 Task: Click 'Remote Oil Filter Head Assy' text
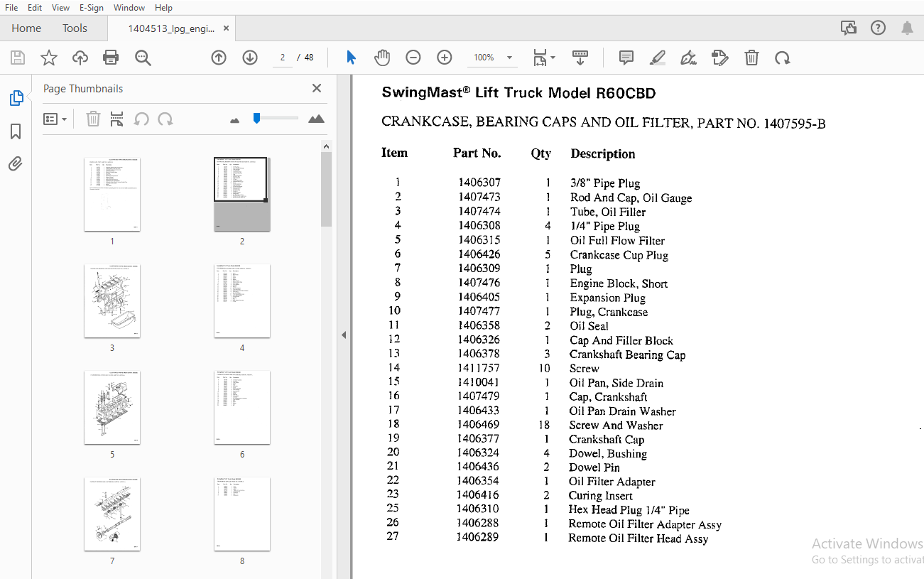click(x=638, y=539)
